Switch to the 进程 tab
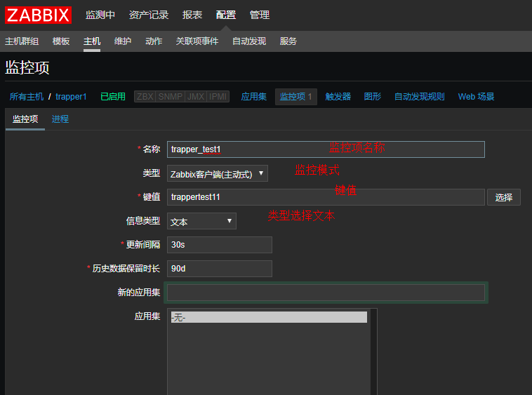The image size is (532, 395). click(60, 119)
